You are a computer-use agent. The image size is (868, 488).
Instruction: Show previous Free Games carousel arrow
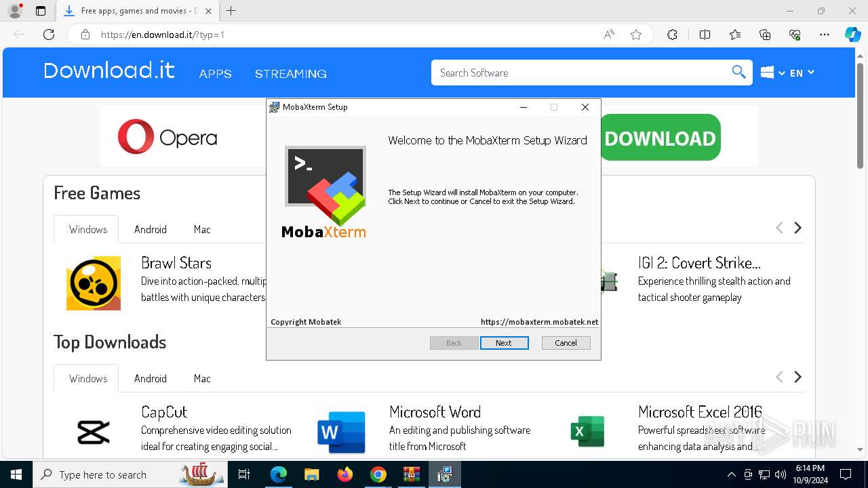point(779,228)
